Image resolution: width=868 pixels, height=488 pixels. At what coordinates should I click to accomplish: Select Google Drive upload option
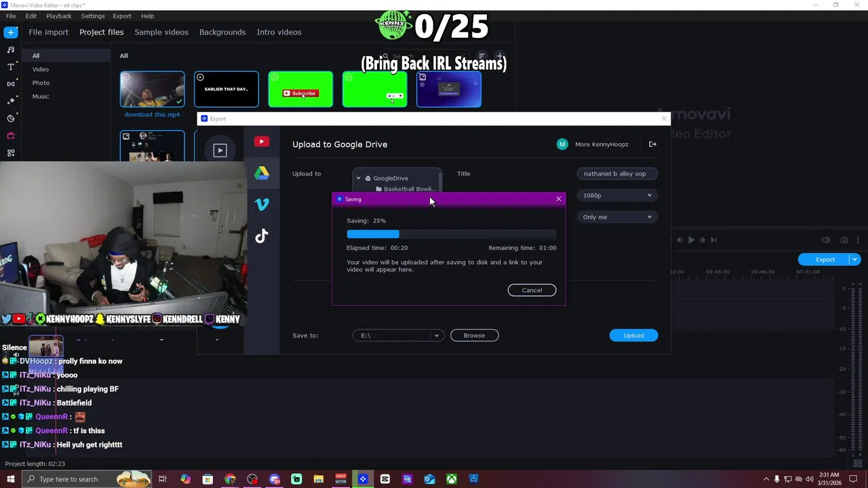(262, 173)
